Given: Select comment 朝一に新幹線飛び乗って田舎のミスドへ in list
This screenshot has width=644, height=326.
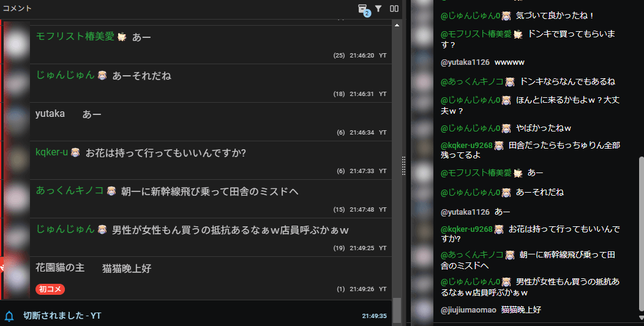Looking at the screenshot, I should [x=209, y=191].
